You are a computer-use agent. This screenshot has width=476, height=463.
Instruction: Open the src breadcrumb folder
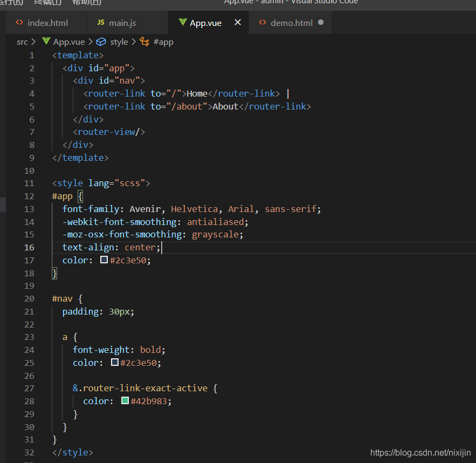(22, 42)
